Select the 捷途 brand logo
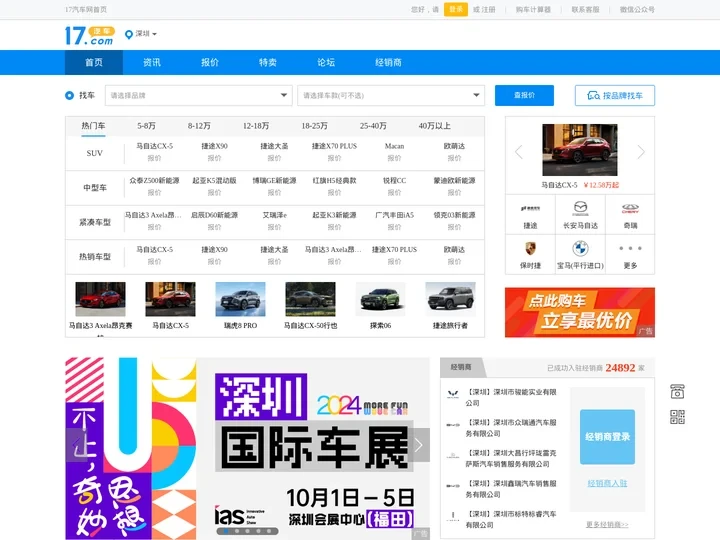The height and width of the screenshot is (540, 720). [530, 208]
